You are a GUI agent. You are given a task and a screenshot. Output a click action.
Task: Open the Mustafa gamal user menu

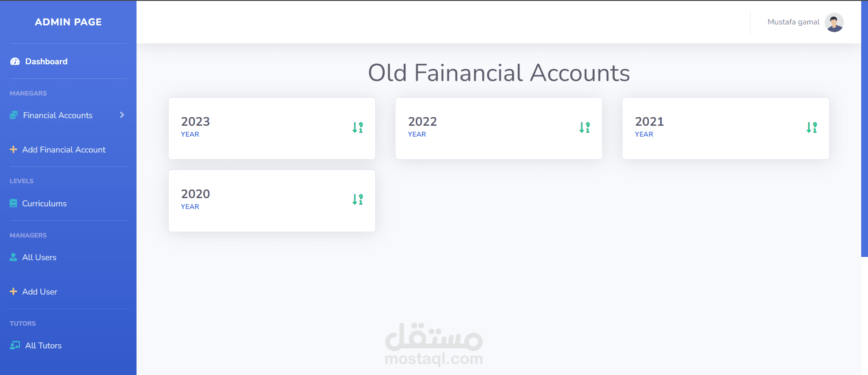(x=793, y=22)
